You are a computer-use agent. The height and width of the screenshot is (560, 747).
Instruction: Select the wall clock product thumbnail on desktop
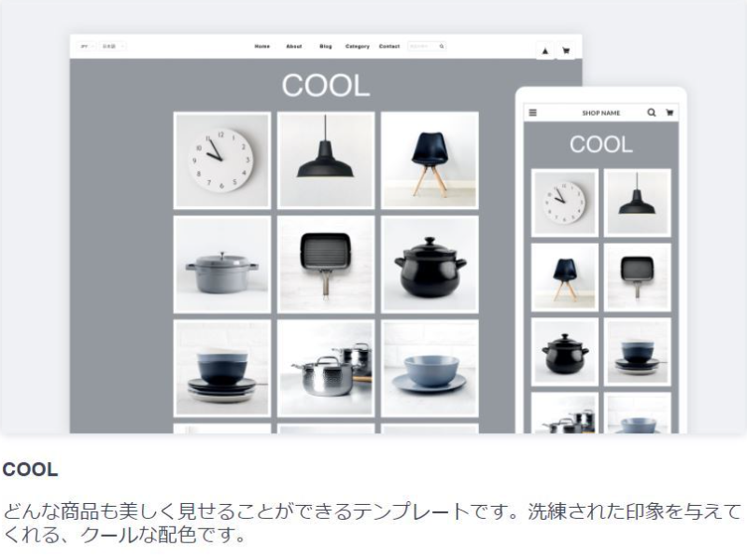[x=222, y=160]
